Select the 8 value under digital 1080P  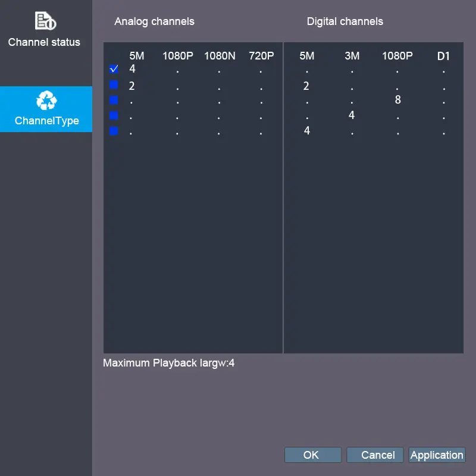(397, 99)
